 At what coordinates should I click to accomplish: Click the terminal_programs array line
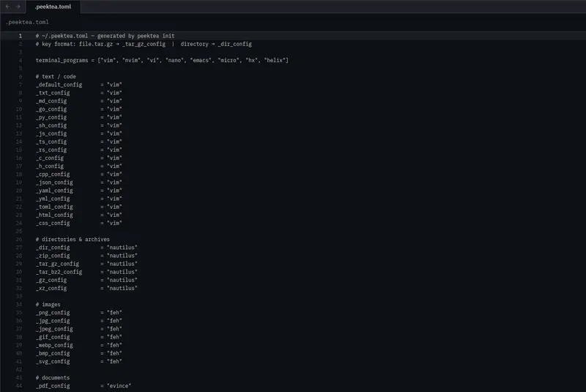pos(162,60)
